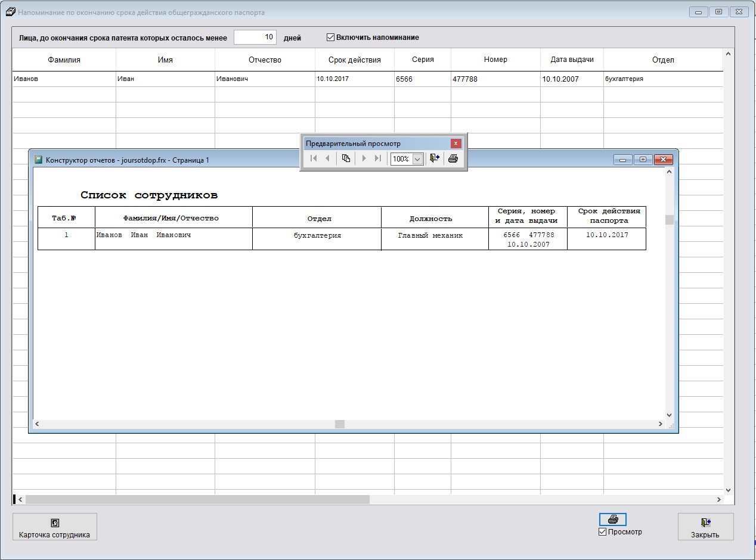Click the Срок действия column header
The height and width of the screenshot is (560, 756).
[354, 60]
